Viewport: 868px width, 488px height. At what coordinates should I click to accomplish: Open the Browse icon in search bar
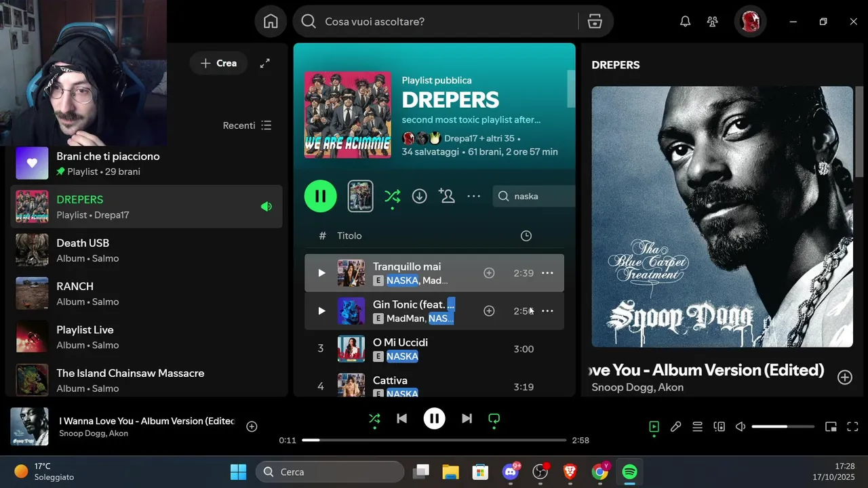(x=595, y=22)
